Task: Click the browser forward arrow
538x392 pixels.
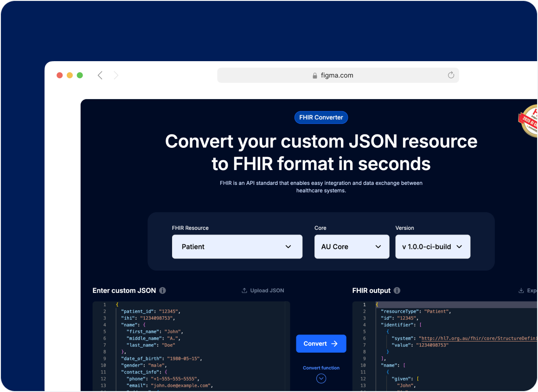Action: pyautogui.click(x=116, y=75)
